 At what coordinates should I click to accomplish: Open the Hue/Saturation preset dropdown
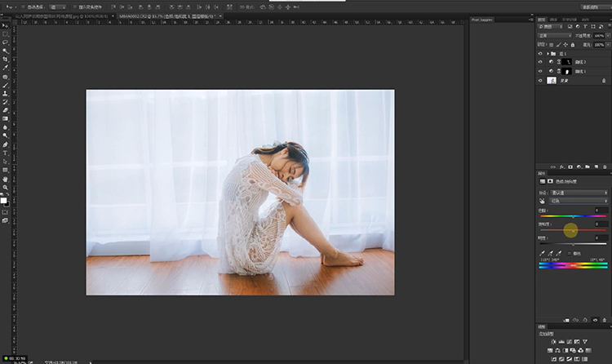coord(579,193)
